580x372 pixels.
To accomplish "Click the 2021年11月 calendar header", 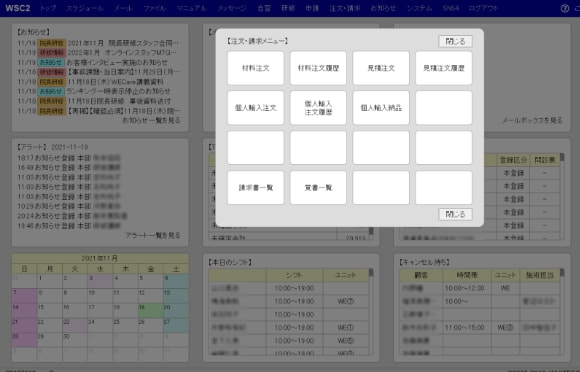I will point(100,258).
